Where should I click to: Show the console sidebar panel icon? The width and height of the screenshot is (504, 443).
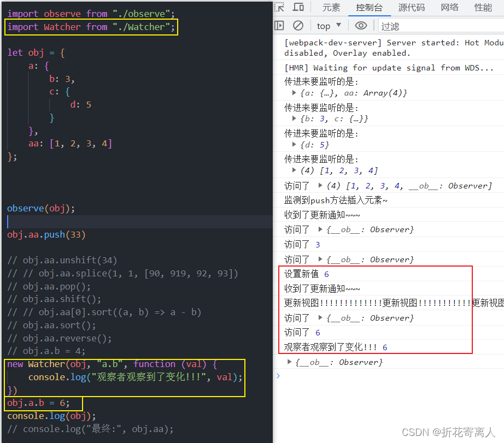(x=279, y=25)
